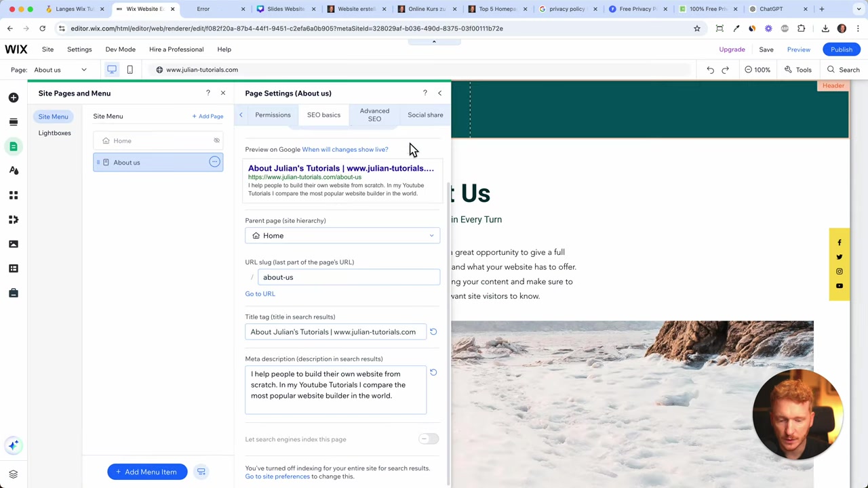
Task: Switch to mobile view icon
Action: (x=130, y=69)
